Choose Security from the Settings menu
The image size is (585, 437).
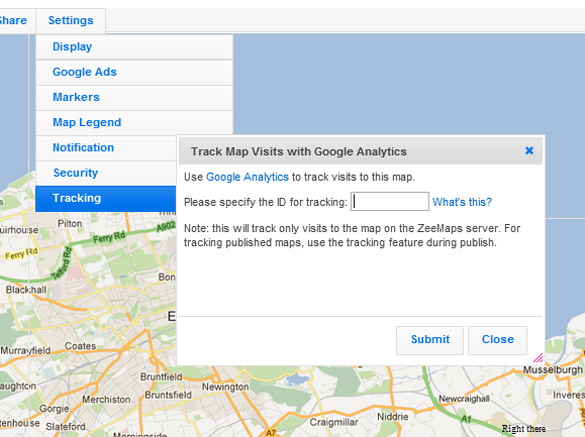point(106,173)
